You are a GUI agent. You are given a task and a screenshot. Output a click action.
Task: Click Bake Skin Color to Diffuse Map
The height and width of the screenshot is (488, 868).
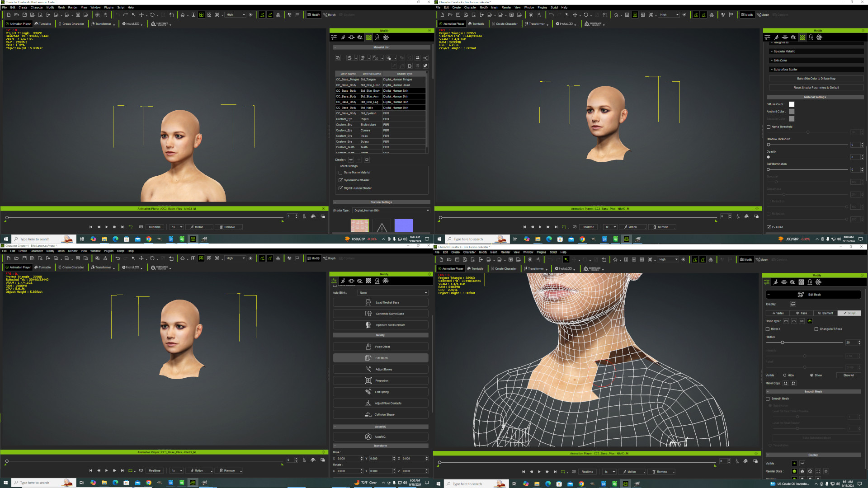pyautogui.click(x=816, y=79)
